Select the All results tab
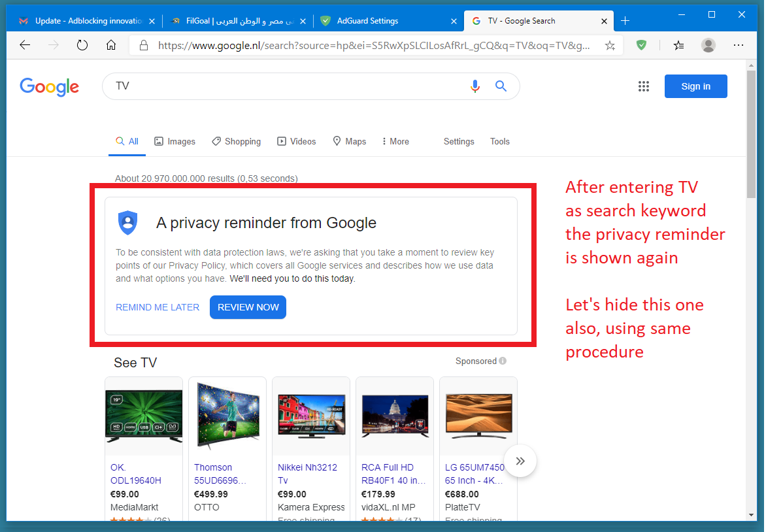The width and height of the screenshot is (766, 532). tap(127, 142)
